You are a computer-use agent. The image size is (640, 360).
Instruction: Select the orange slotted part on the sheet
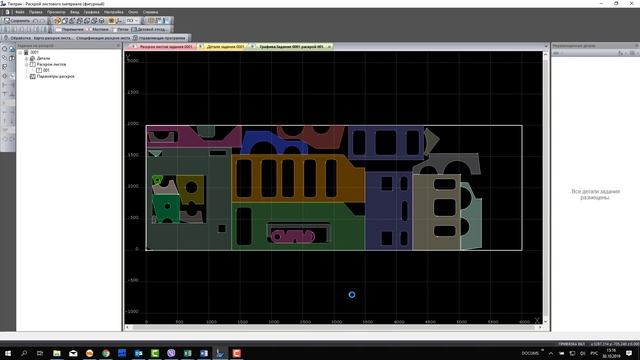[x=298, y=178]
